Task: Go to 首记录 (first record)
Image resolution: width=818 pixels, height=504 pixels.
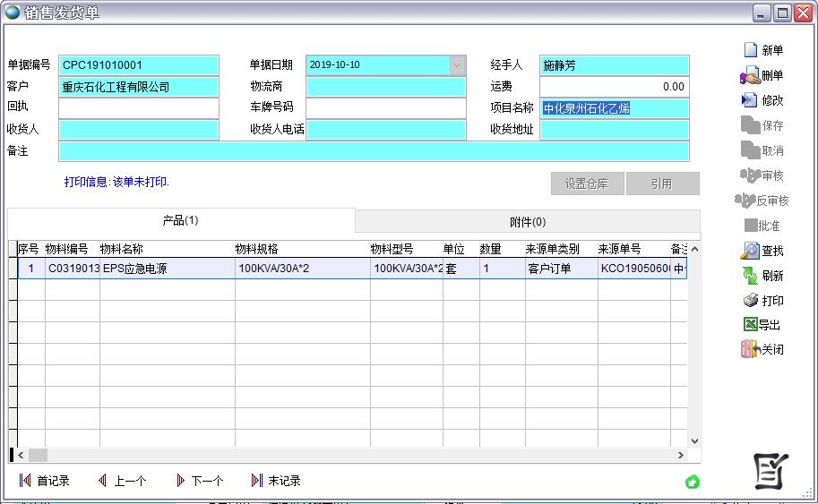Action: (25, 481)
